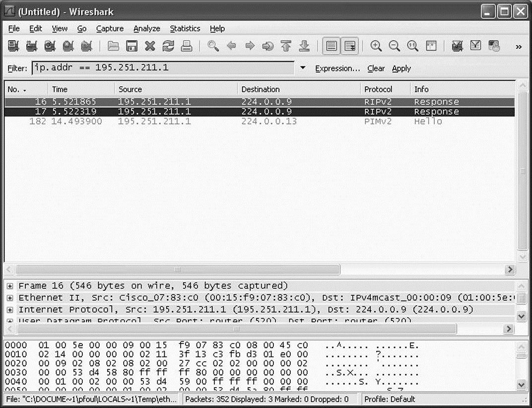
Task: Expand the Ethernet II tree node
Action: coord(10,298)
